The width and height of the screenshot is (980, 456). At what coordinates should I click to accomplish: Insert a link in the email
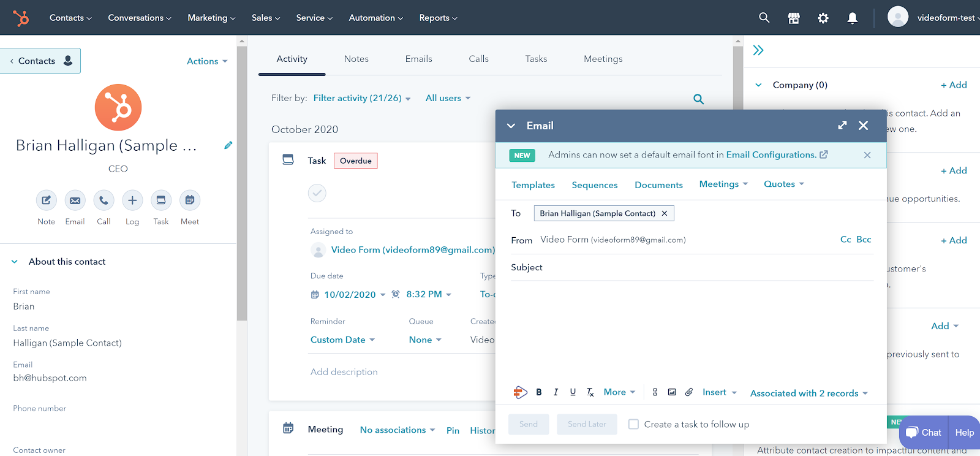[655, 392]
